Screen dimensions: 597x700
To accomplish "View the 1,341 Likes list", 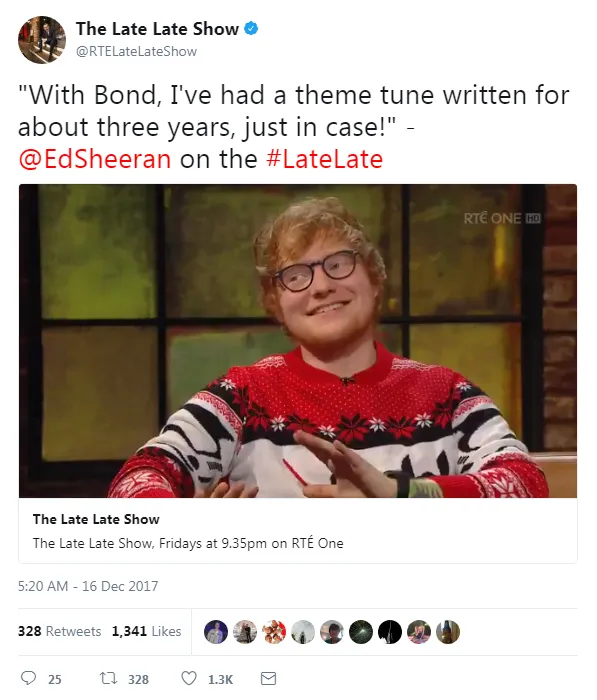I will 146,631.
